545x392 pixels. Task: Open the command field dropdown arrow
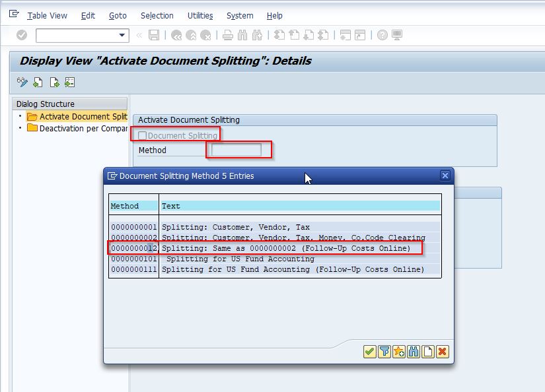(122, 35)
